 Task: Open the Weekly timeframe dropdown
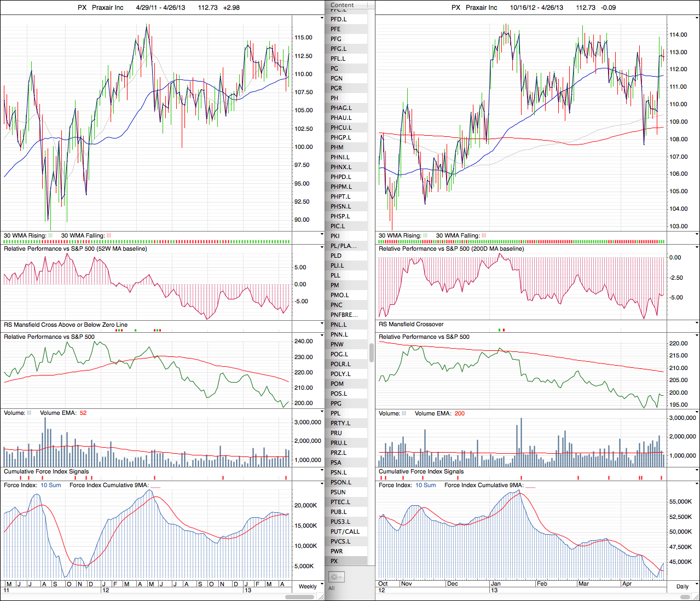(308, 586)
